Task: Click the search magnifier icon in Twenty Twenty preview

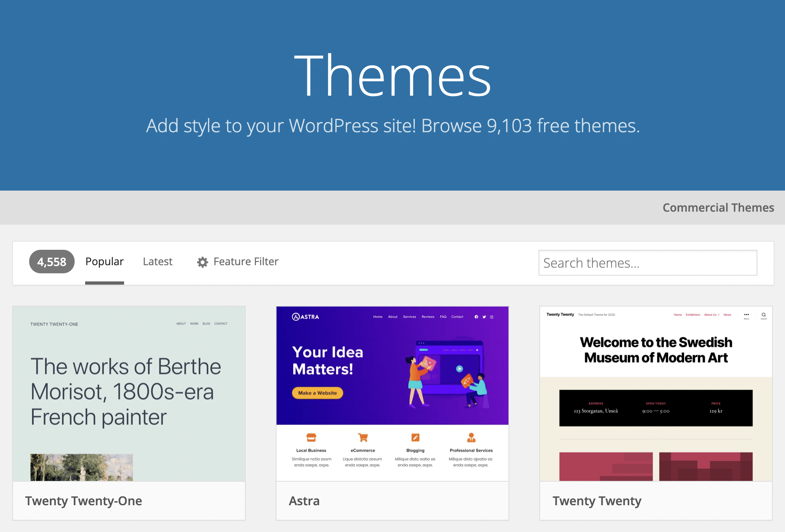Action: [764, 315]
